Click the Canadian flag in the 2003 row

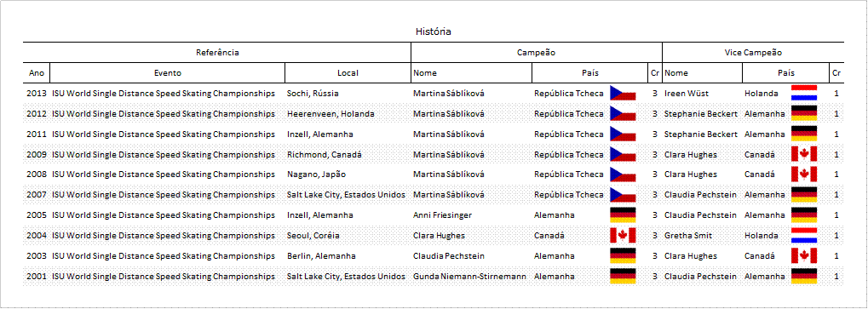tap(804, 256)
